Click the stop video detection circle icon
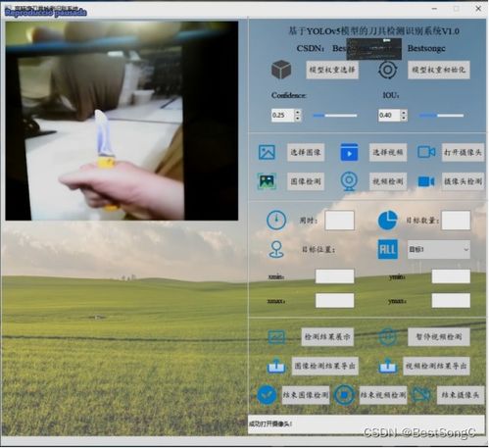The width and height of the screenshot is (489, 448). point(344,395)
